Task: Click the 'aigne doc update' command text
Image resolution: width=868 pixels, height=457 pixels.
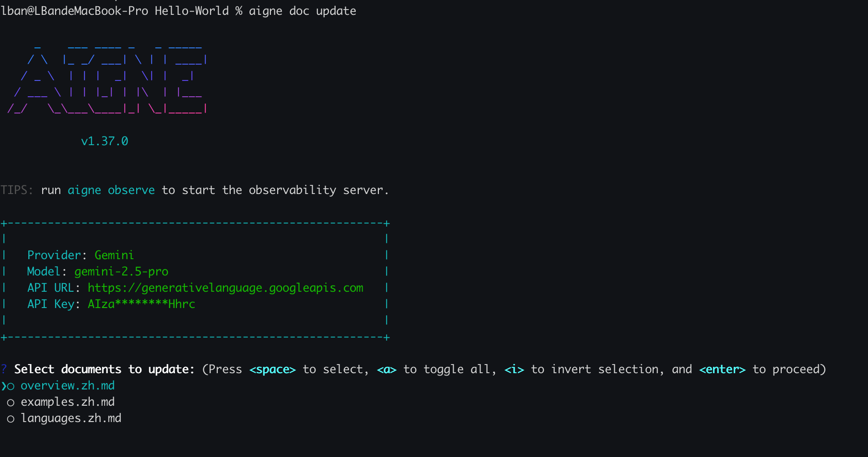Action: (302, 11)
